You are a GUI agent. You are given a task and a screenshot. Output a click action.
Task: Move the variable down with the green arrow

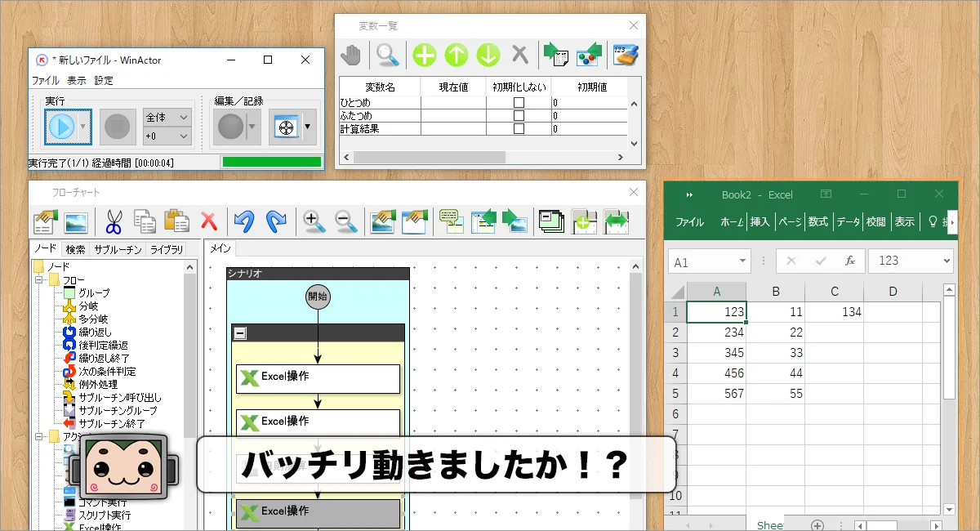(x=488, y=55)
